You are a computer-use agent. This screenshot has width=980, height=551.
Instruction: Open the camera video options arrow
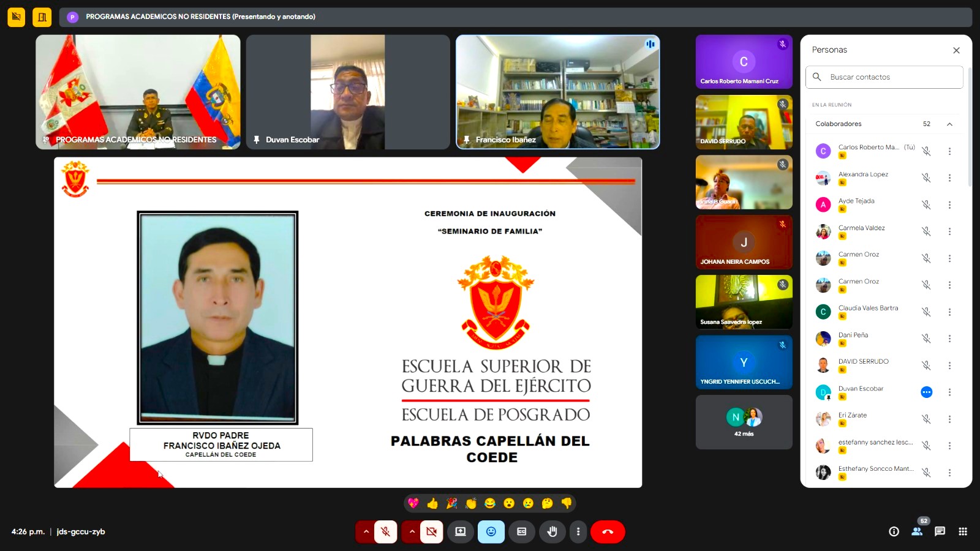[412, 531]
